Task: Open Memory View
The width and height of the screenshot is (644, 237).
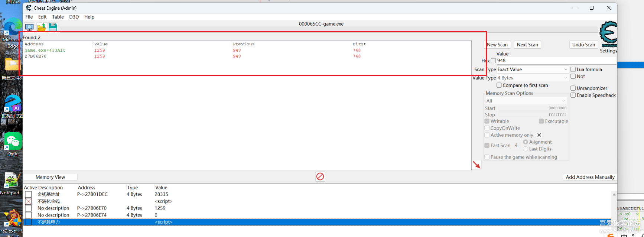Action: pos(51,177)
